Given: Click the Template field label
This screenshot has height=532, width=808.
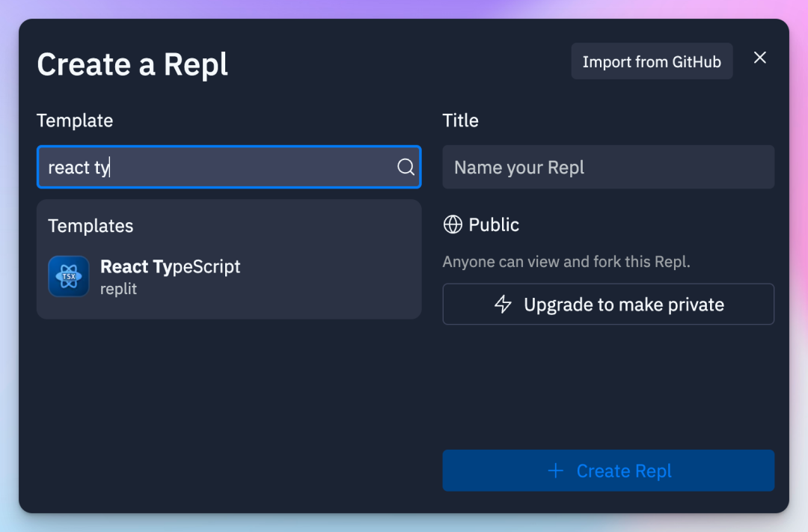Looking at the screenshot, I should tap(75, 120).
